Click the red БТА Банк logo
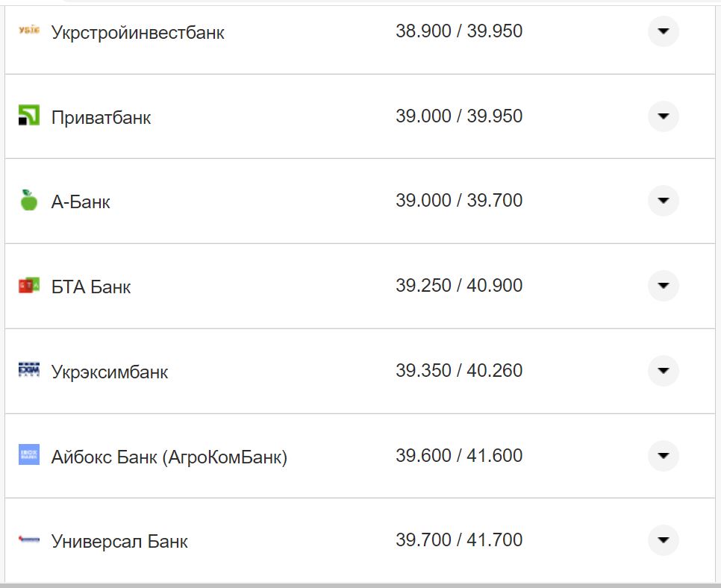 28,285
